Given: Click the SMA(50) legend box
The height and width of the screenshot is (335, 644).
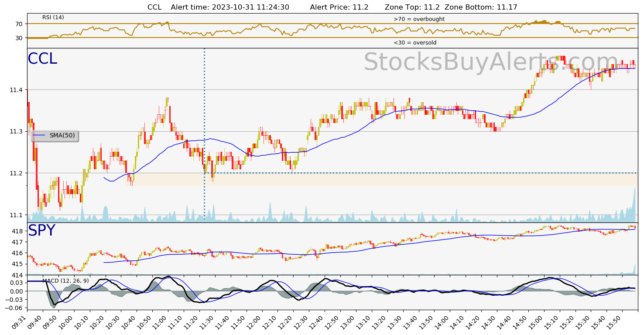Looking at the screenshot, I should pyautogui.click(x=55, y=136).
